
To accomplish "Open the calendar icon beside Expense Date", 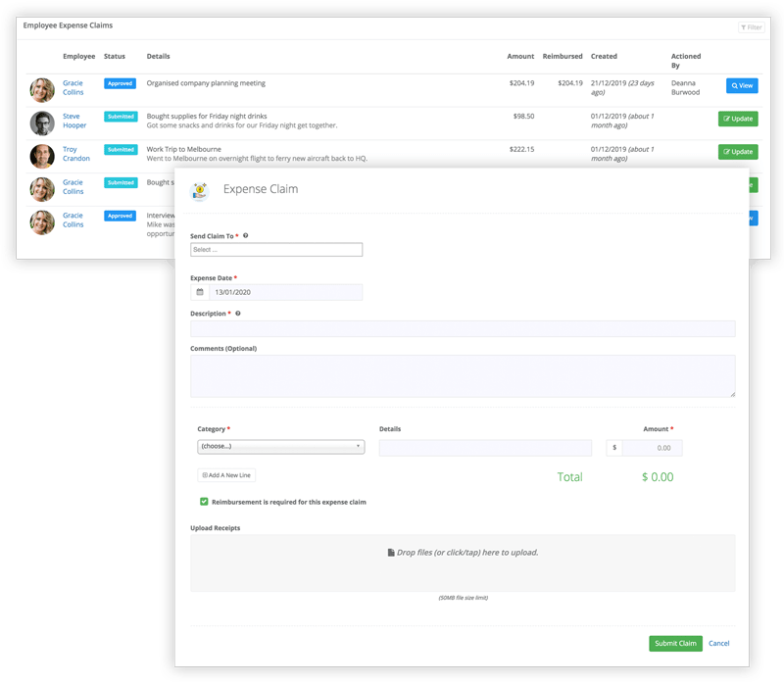I will pos(200,291).
